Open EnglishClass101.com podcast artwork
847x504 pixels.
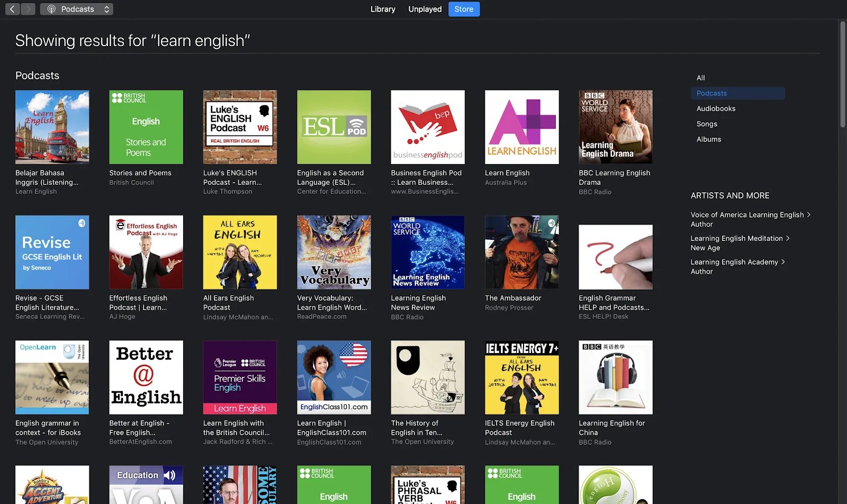(x=334, y=377)
